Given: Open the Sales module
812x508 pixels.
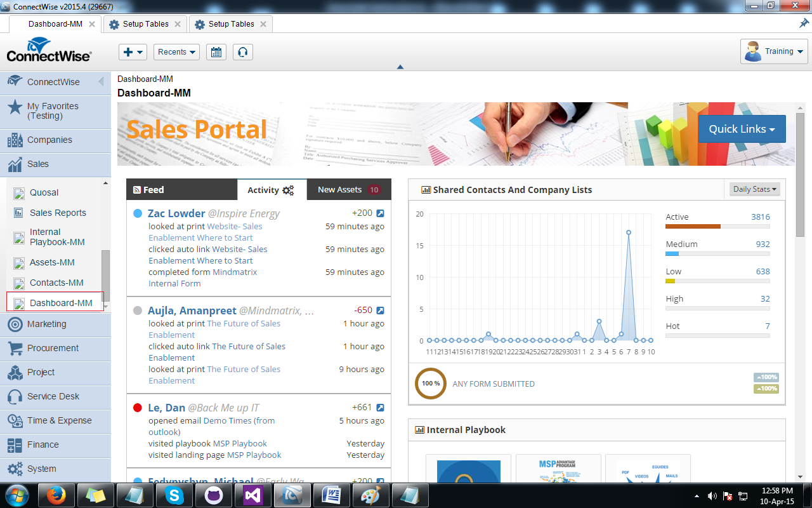Looking at the screenshot, I should pyautogui.click(x=55, y=164).
